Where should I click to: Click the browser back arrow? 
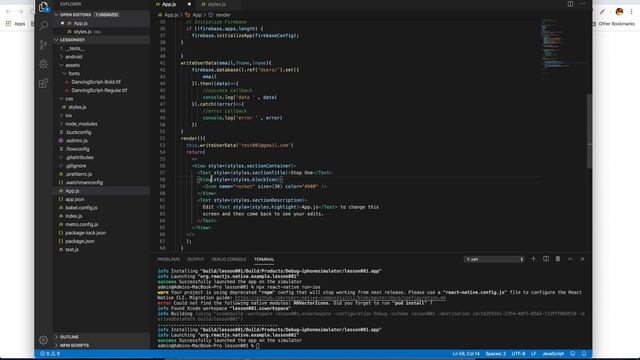click(9, 11)
